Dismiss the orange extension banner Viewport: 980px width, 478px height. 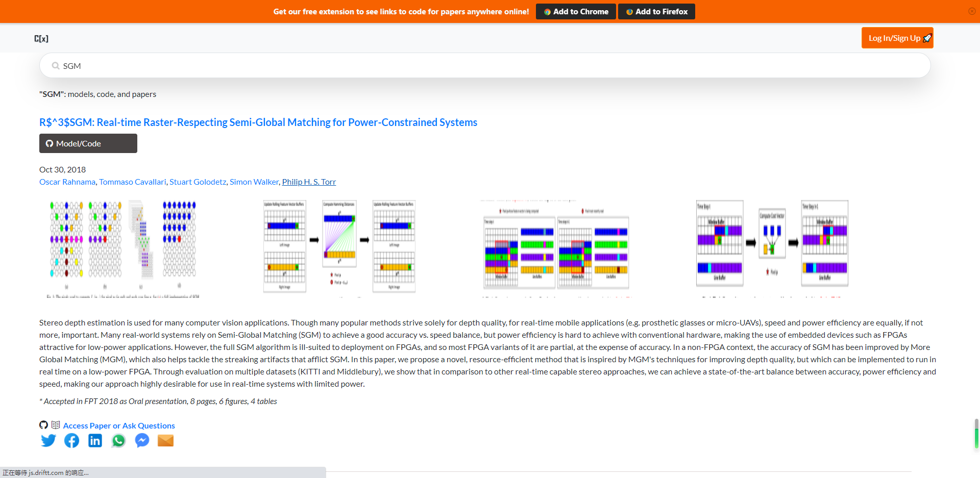click(972, 11)
